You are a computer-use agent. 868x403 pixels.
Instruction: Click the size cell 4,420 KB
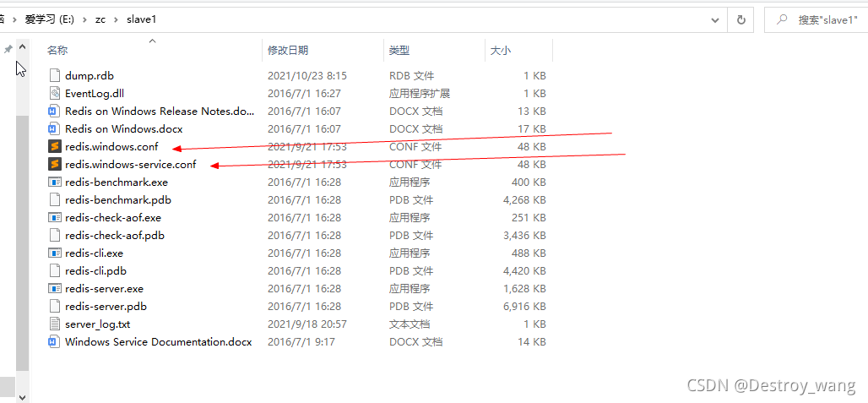[x=525, y=270]
